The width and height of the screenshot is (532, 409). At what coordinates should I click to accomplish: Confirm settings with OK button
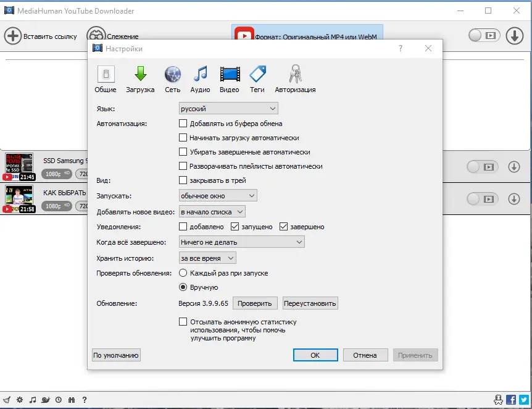click(x=315, y=355)
